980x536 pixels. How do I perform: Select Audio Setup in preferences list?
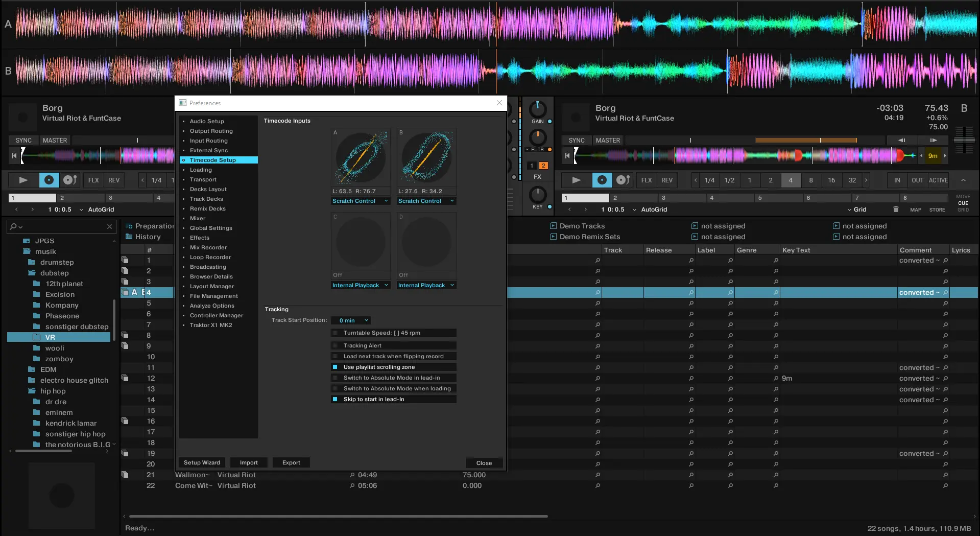pyautogui.click(x=207, y=122)
